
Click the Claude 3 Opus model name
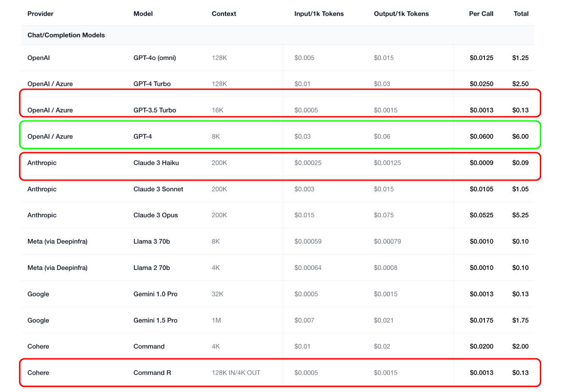[156, 215]
